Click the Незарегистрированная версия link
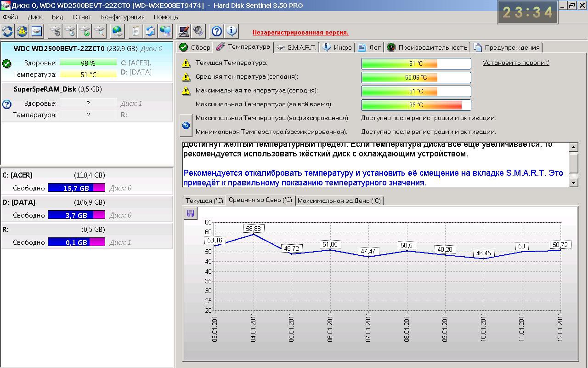This screenshot has width=588, height=368. (300, 33)
